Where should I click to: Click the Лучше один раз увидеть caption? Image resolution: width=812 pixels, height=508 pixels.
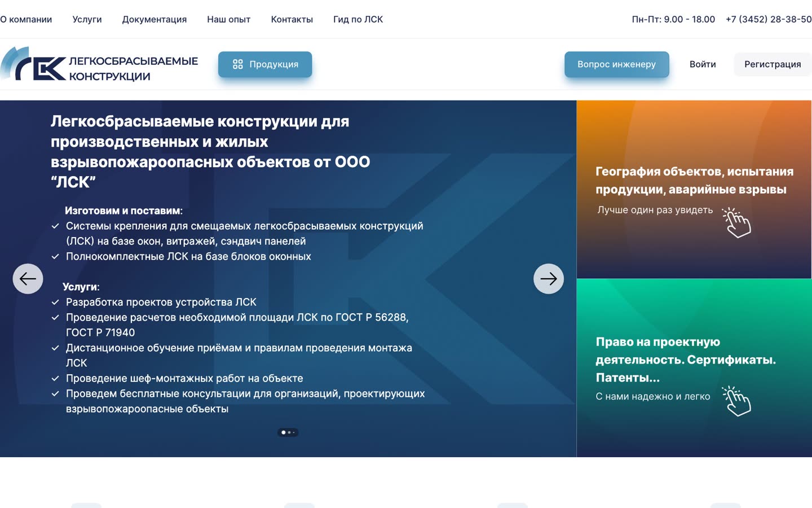(x=655, y=210)
